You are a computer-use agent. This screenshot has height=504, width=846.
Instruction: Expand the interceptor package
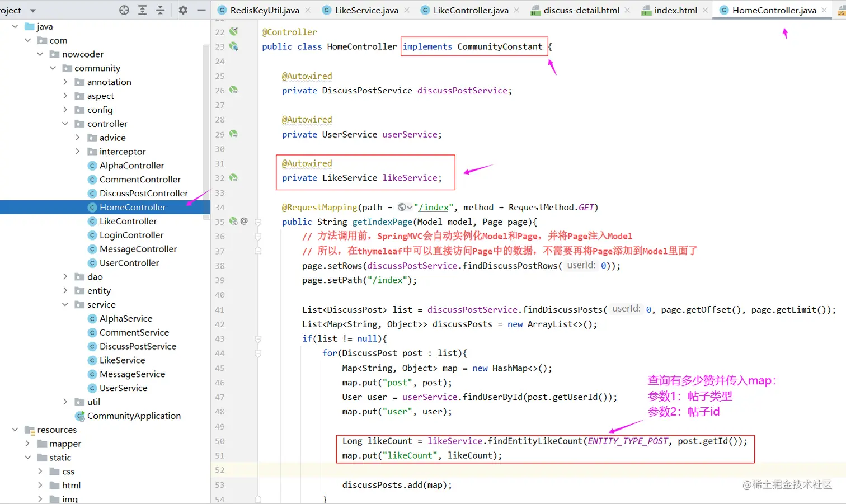tap(77, 152)
